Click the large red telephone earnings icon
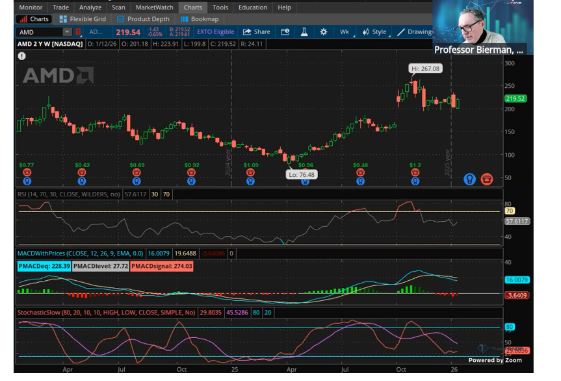 point(487,179)
